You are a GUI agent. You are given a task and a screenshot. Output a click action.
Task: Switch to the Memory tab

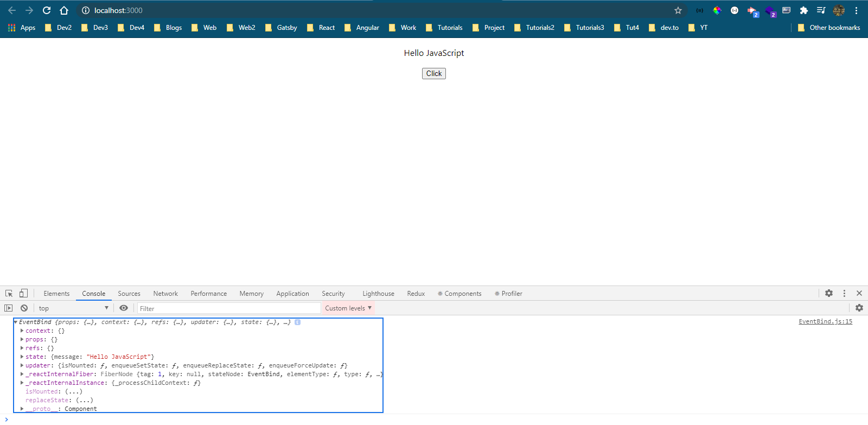[252, 294]
